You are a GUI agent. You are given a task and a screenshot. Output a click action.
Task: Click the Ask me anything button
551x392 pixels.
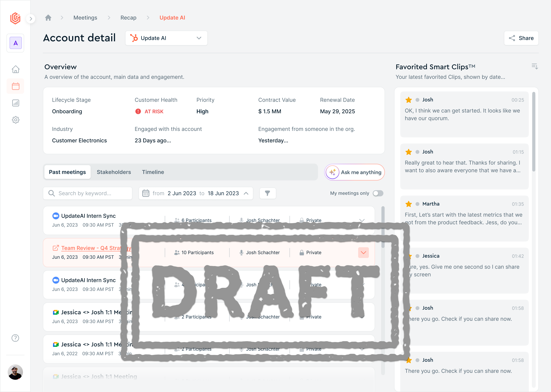point(354,172)
